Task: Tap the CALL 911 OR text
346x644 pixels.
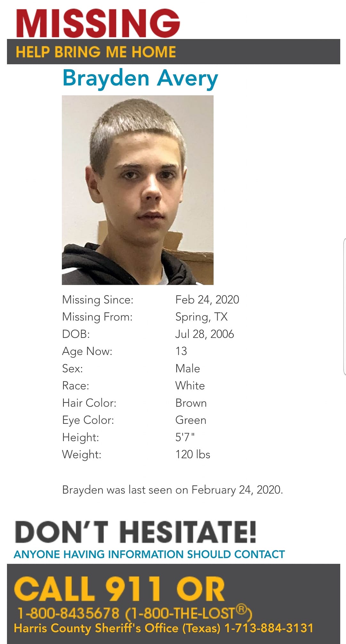Action: point(120,589)
